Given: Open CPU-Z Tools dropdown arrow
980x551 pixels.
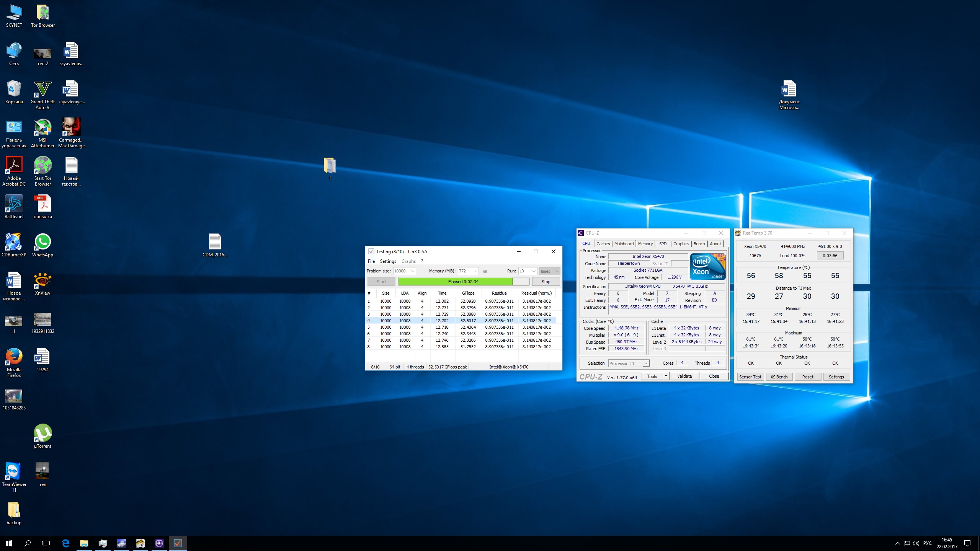Looking at the screenshot, I should click(x=666, y=376).
